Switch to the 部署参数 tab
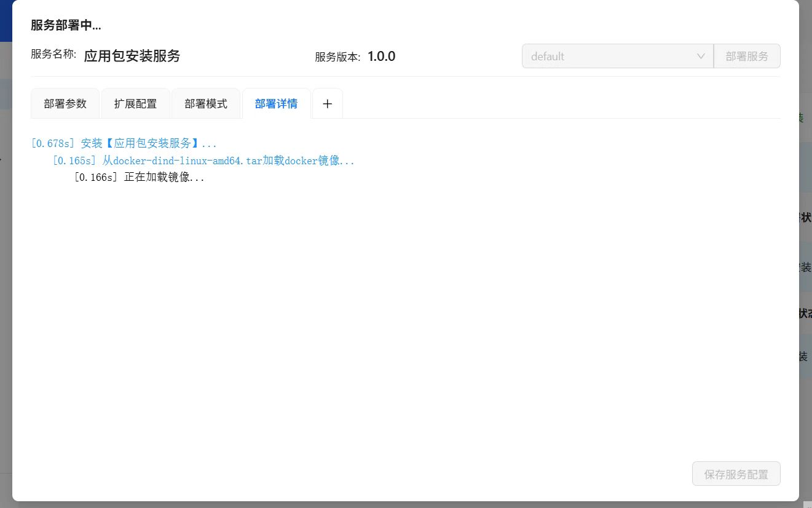This screenshot has width=812, height=508. tap(65, 104)
